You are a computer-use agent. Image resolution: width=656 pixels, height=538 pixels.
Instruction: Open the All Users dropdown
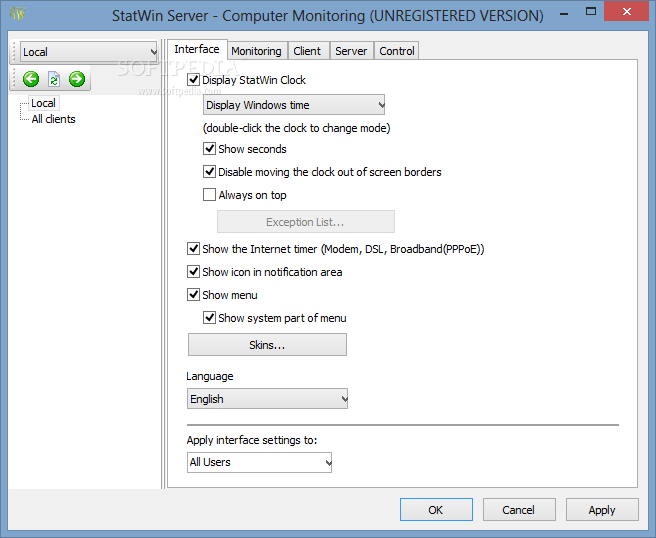pos(259,462)
